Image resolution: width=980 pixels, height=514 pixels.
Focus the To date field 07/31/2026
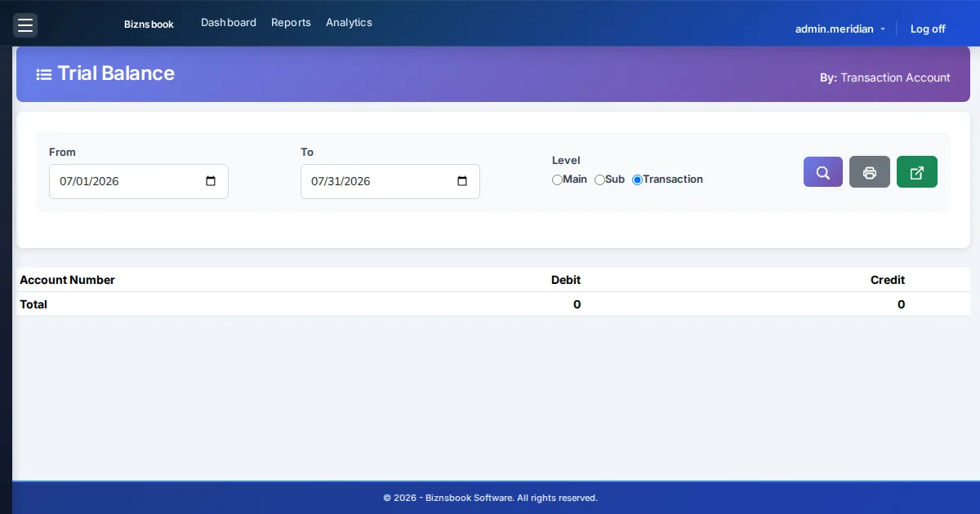click(x=390, y=181)
